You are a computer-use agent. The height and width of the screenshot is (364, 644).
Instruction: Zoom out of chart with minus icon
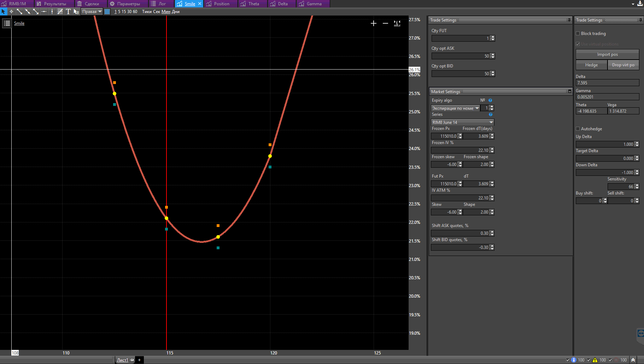pos(385,23)
